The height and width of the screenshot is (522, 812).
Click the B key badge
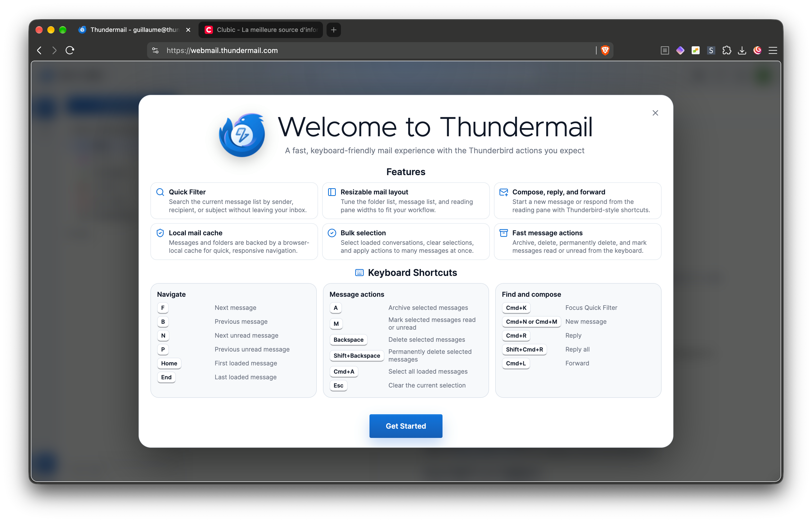pyautogui.click(x=163, y=322)
